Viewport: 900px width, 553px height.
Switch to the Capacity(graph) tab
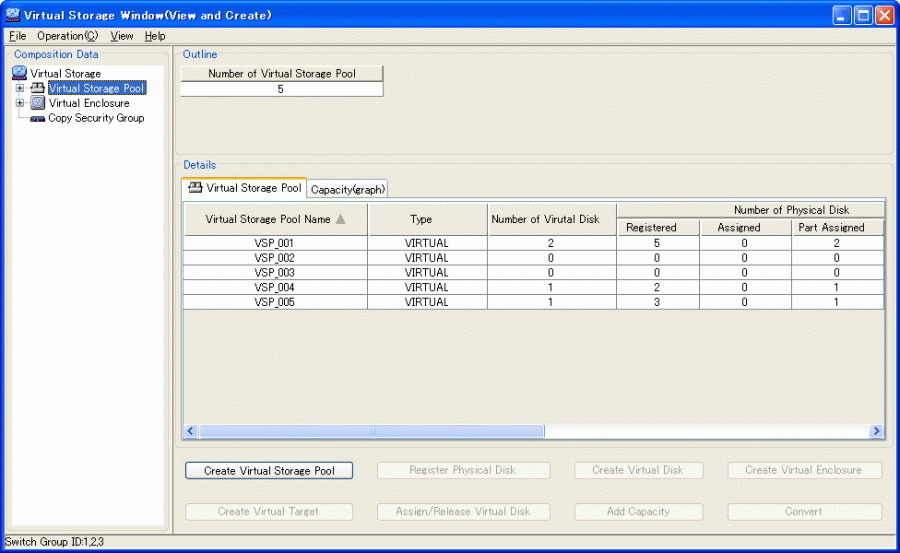click(348, 189)
